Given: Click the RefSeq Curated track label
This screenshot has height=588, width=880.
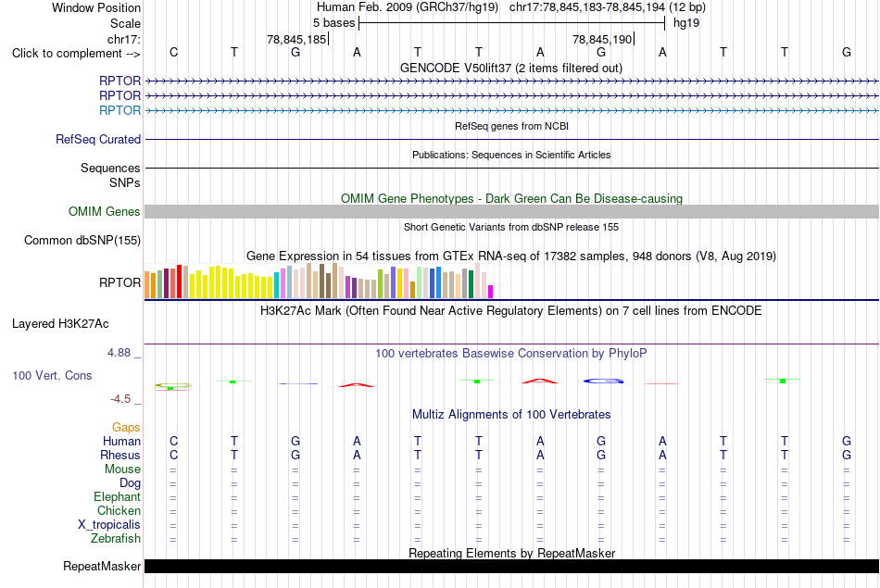Looking at the screenshot, I should point(98,139).
